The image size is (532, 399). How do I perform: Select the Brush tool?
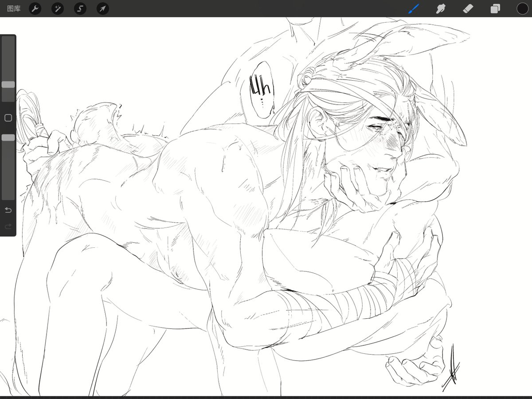click(414, 8)
